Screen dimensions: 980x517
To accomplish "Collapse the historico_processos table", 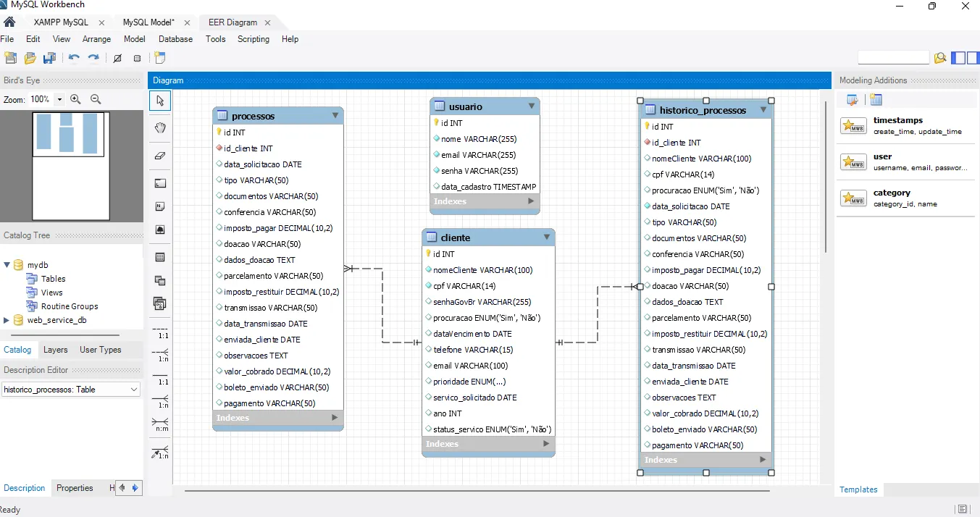I will coord(763,110).
